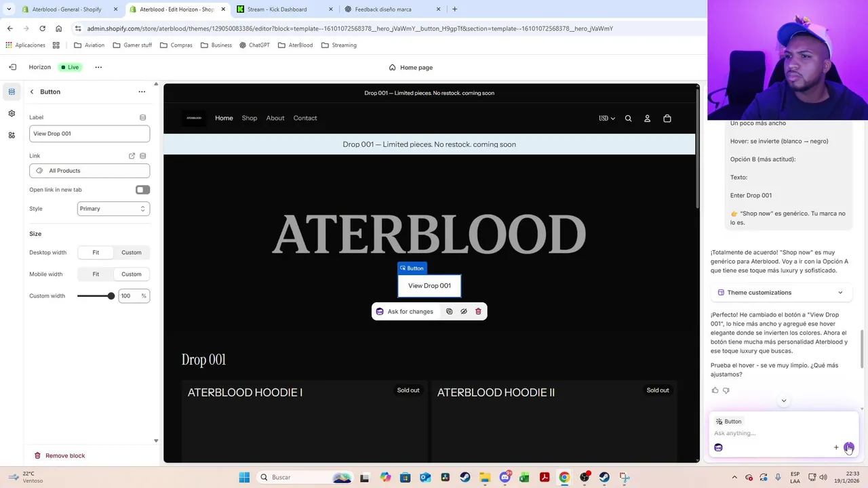This screenshot has width=868, height=488.
Task: Click the All Products link field
Action: 90,171
